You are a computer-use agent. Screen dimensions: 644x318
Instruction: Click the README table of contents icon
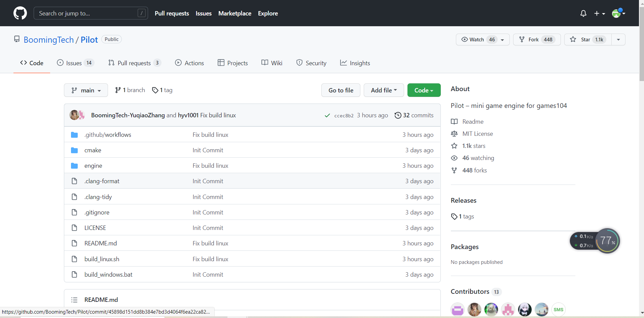[x=74, y=300]
